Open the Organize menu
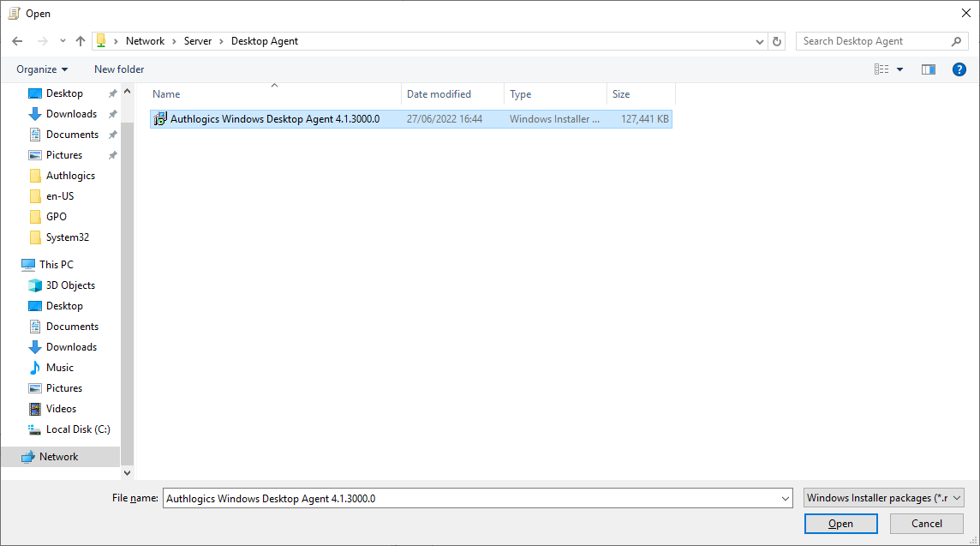Screen dimensions: 980x546 point(43,69)
